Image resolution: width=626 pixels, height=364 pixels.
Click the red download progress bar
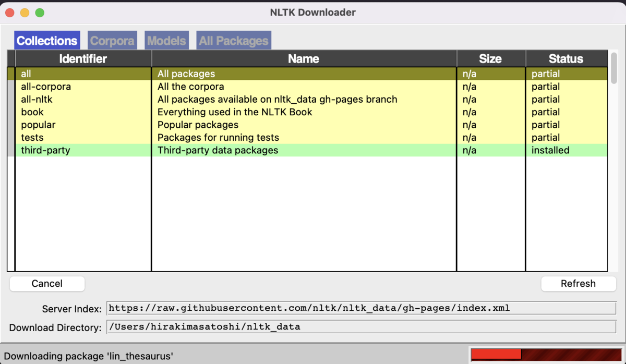tap(546, 354)
